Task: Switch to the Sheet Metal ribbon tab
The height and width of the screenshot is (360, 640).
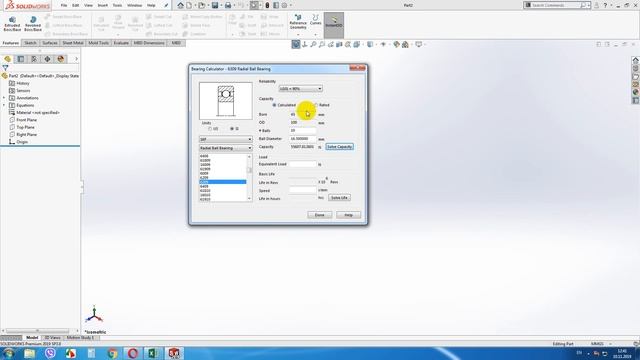Action: [x=73, y=43]
